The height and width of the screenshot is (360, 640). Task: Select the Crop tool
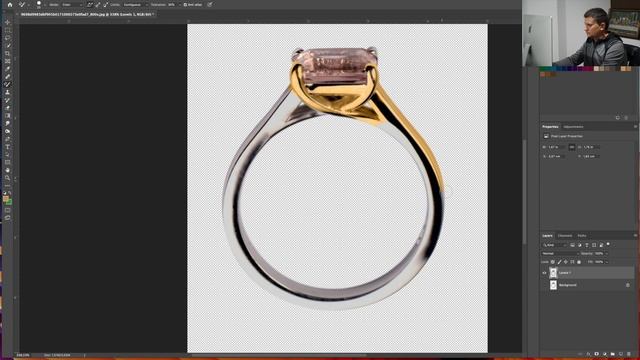[7, 53]
